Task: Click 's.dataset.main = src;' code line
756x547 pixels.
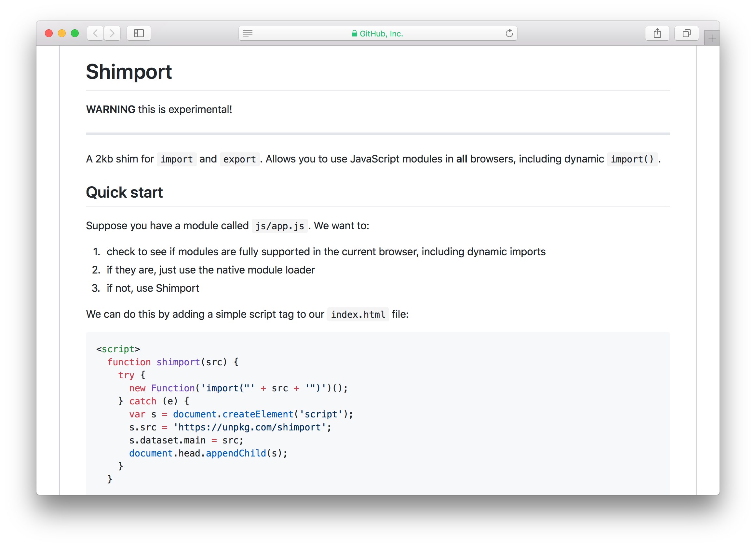Action: (x=186, y=440)
